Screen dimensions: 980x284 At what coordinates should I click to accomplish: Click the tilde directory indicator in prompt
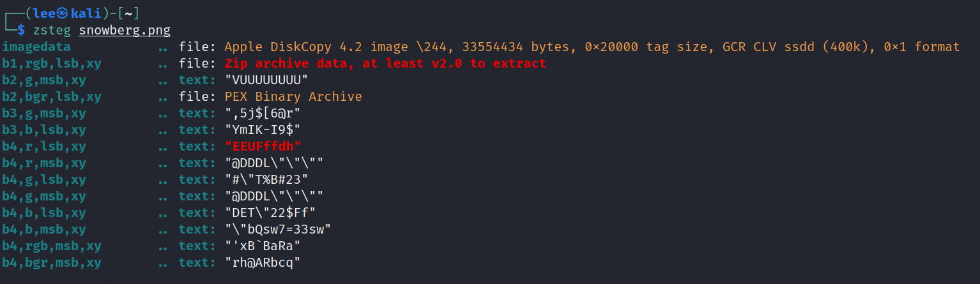pyautogui.click(x=128, y=13)
